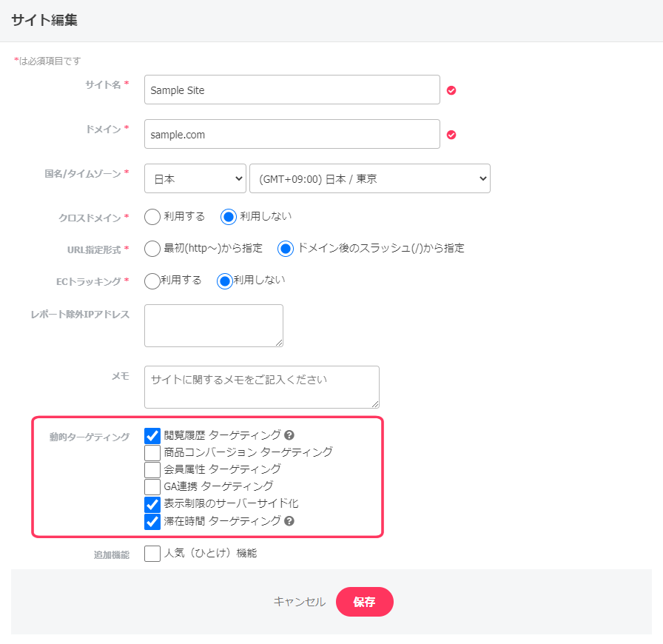Click the validation checkmark beside ドメイン
663x644 pixels.
tap(451, 134)
